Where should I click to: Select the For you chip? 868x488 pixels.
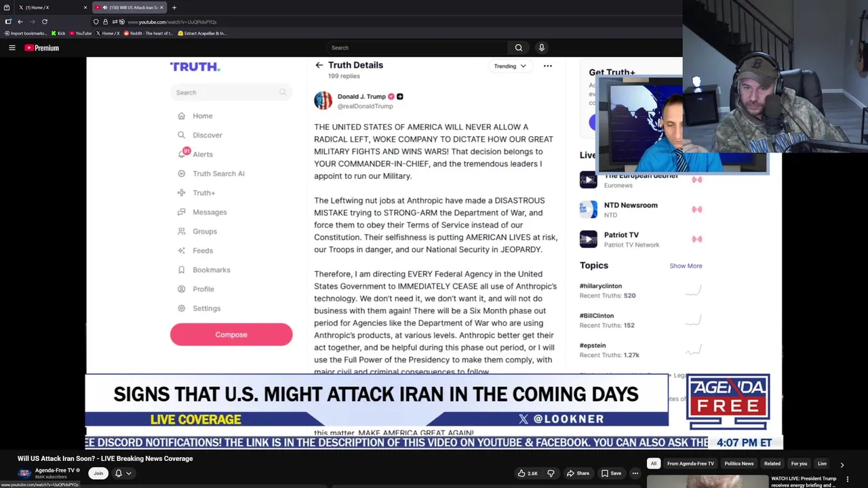799,464
